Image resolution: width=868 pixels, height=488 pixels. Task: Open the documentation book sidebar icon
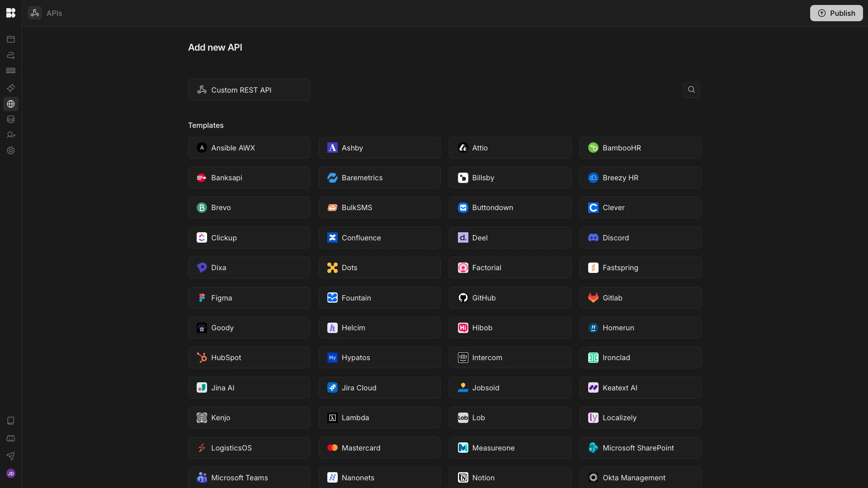tap(11, 421)
